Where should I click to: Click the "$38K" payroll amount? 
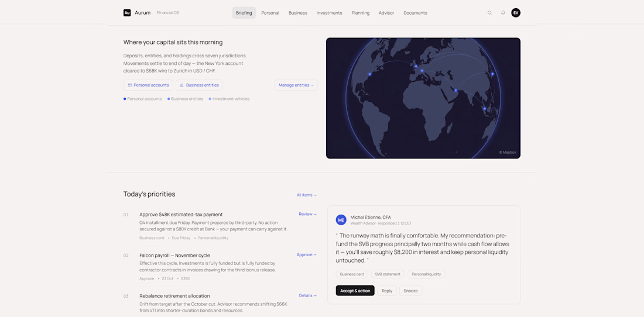(185, 278)
